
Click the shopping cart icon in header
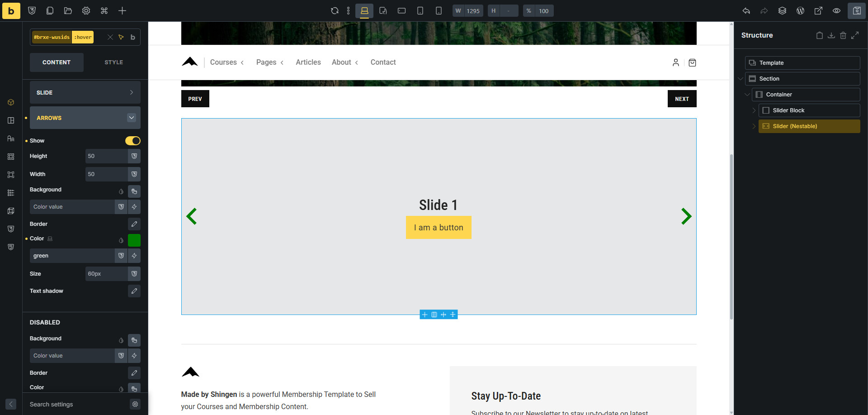click(692, 62)
